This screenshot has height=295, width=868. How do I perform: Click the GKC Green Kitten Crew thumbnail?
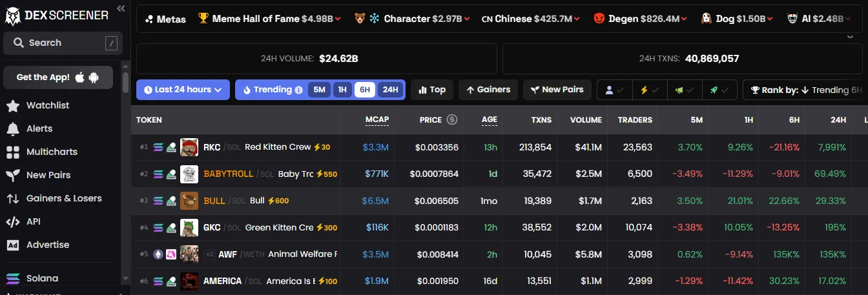tap(189, 228)
